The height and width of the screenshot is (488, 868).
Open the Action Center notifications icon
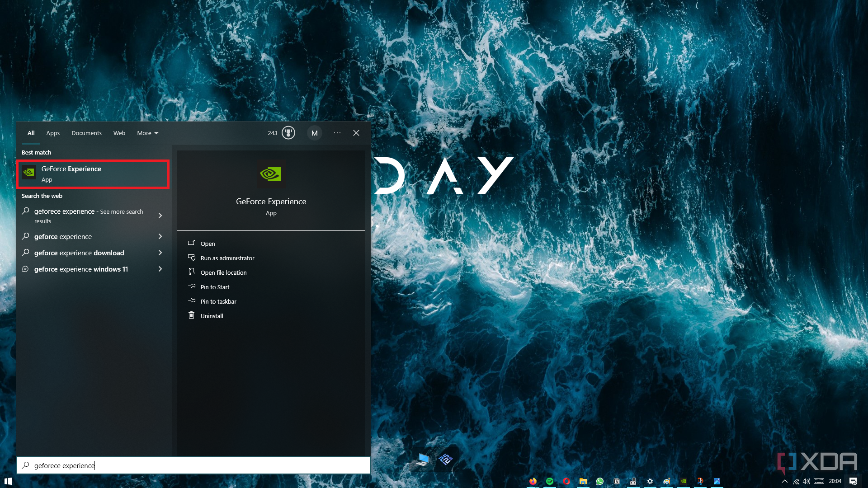[x=853, y=481]
